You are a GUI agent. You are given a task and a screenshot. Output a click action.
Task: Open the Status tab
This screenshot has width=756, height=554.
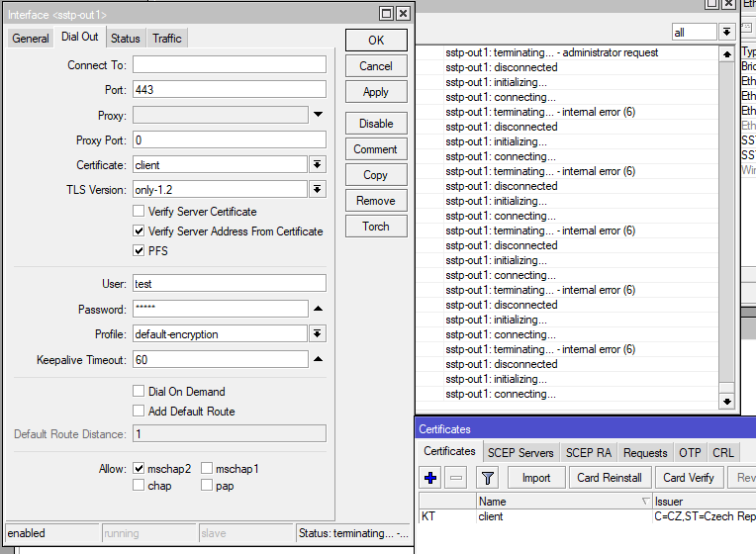coord(126,39)
